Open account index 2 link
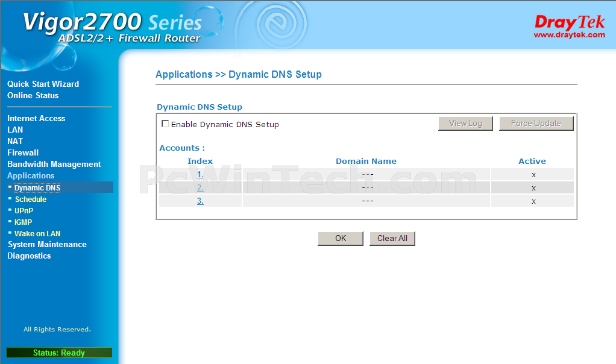Viewport: 616px width, 364px height. coord(200,187)
